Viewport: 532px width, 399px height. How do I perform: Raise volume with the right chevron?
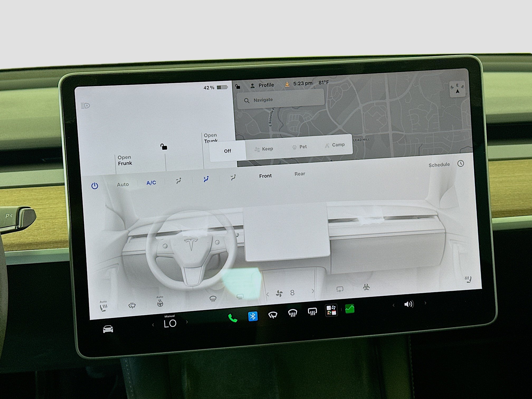coord(425,303)
